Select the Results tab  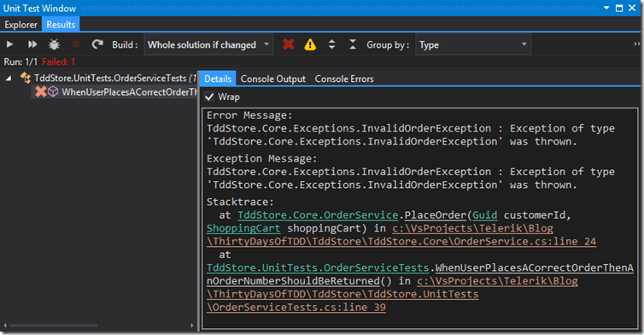pyautogui.click(x=61, y=25)
